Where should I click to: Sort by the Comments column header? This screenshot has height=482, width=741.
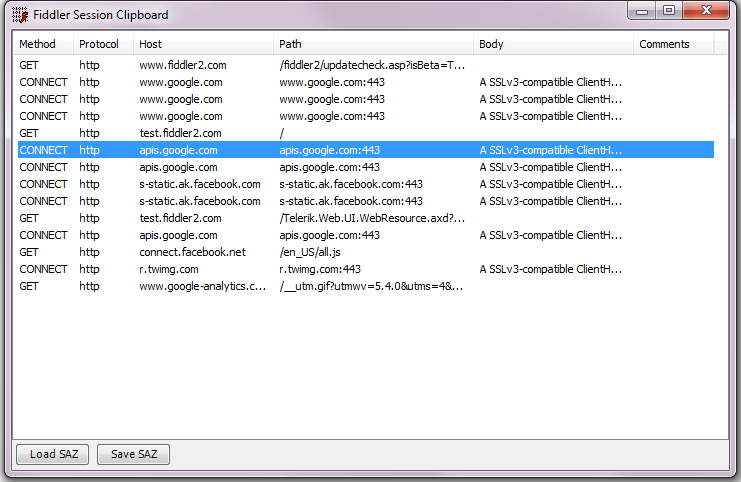click(x=673, y=44)
